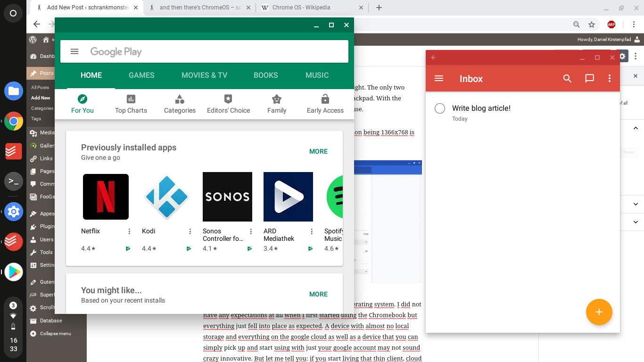
Task: Open the Settings gear app in the shelf
Action: [x=14, y=212]
